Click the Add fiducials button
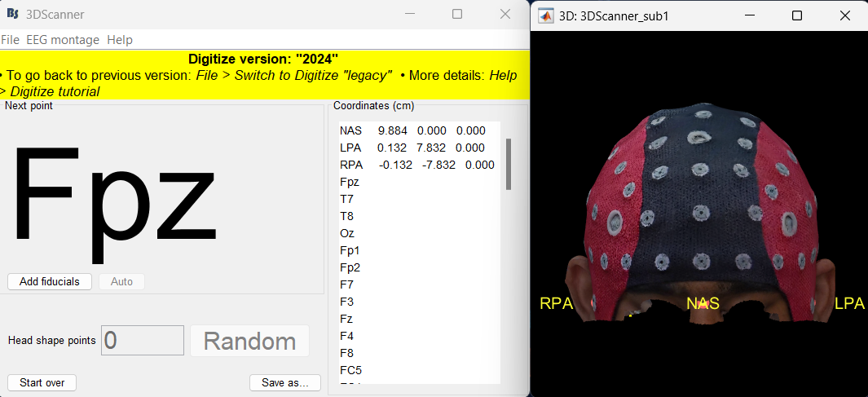 click(50, 281)
